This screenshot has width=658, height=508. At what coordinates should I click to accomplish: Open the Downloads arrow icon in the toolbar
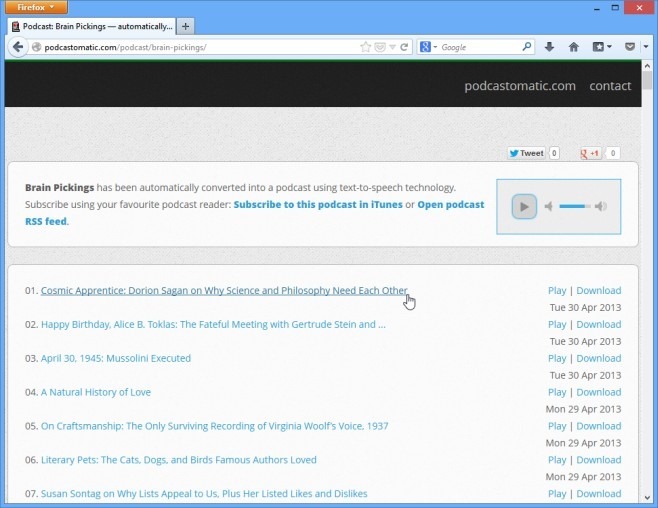tap(549, 47)
